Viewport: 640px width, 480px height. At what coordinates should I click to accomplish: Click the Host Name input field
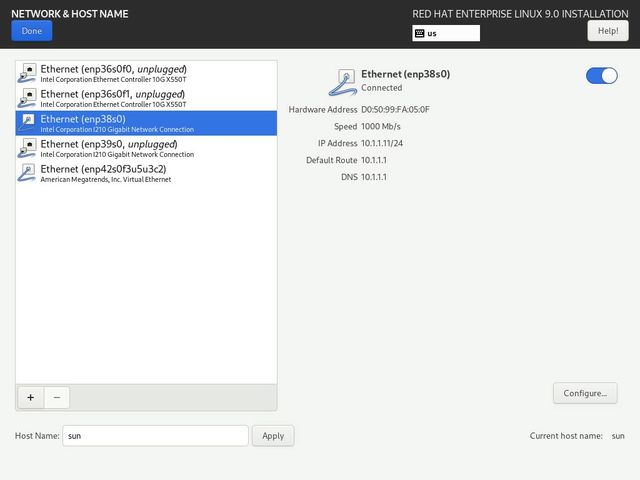pyautogui.click(x=155, y=436)
